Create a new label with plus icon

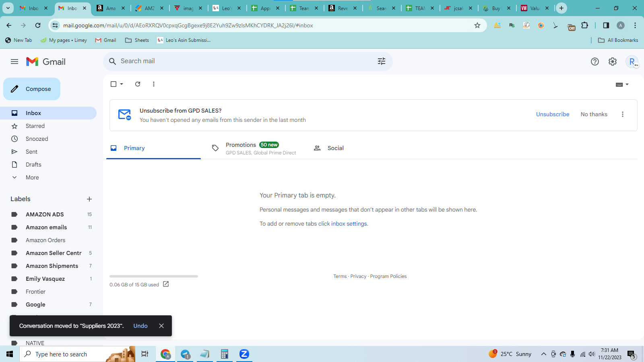click(x=89, y=199)
